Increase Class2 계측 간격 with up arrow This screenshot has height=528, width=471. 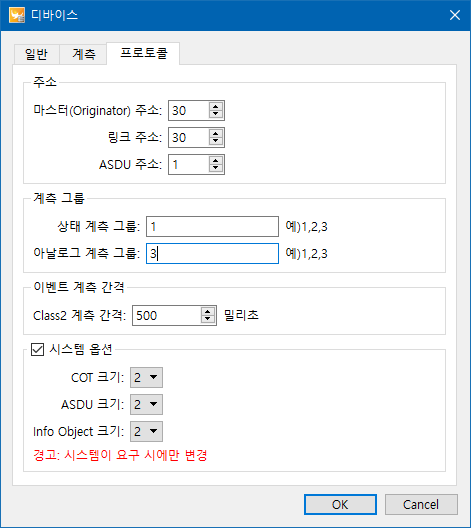208,311
